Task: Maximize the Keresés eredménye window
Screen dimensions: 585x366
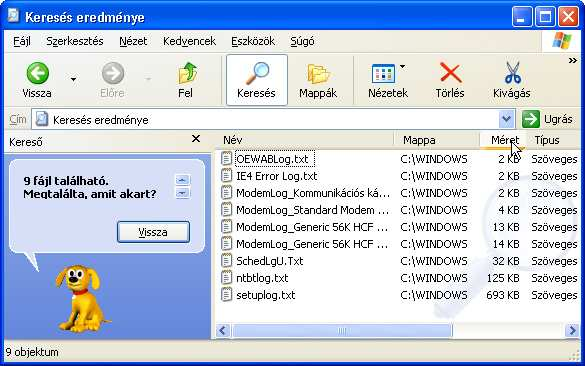Action: pyautogui.click(x=545, y=17)
